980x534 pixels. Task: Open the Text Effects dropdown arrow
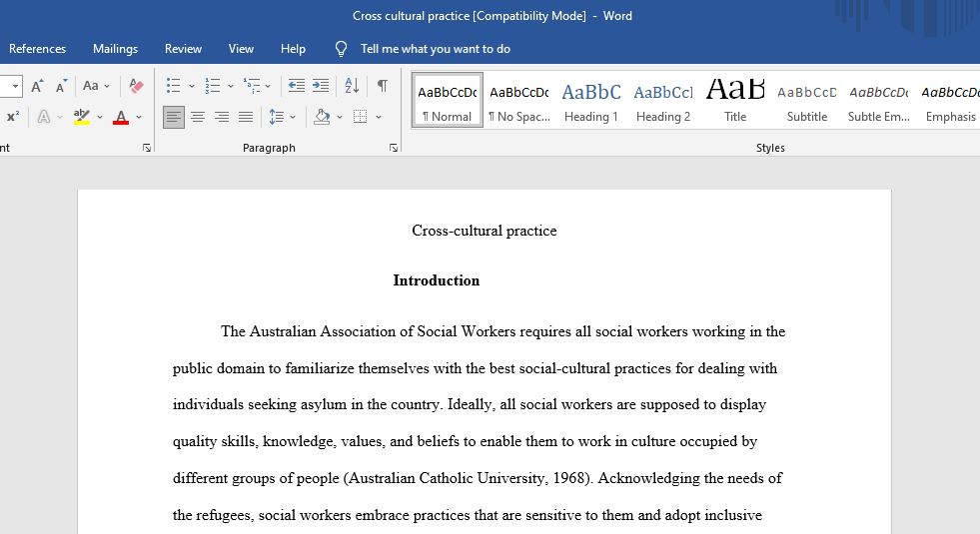(x=60, y=117)
